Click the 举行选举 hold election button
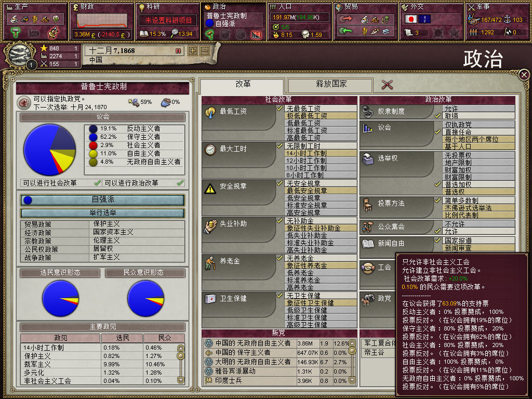 coord(102,212)
